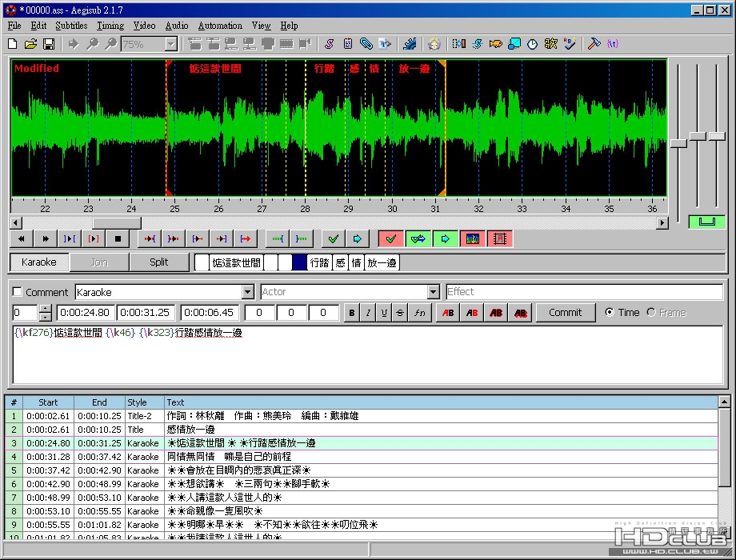This screenshot has height=560, width=736.
Task: Save subtitles with the floppy disk icon
Action: [x=49, y=44]
